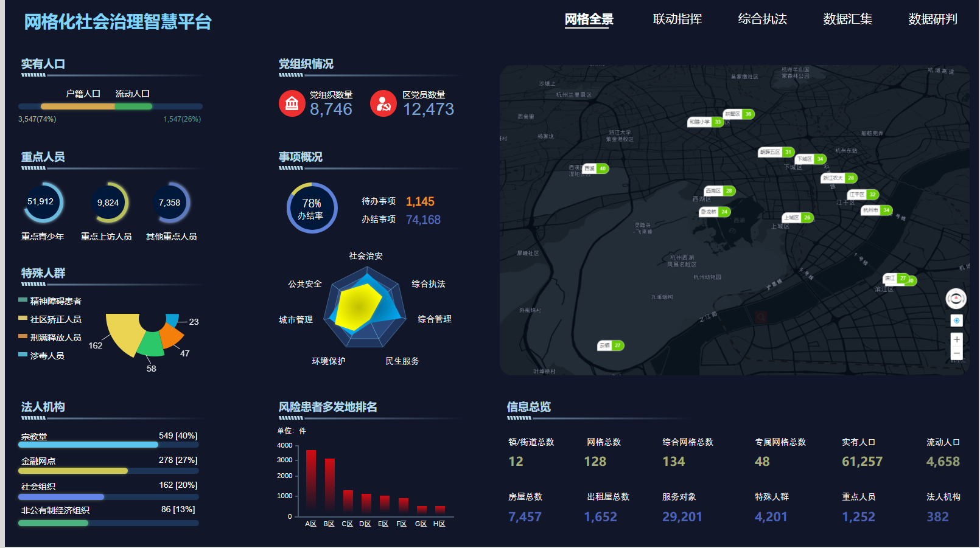The width and height of the screenshot is (980, 548).
Task: Click the 网格总数 value 128
Action: 595,462
